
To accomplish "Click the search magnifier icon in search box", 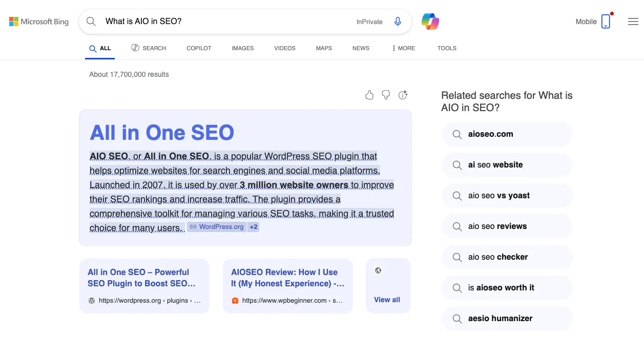I will point(91,22).
